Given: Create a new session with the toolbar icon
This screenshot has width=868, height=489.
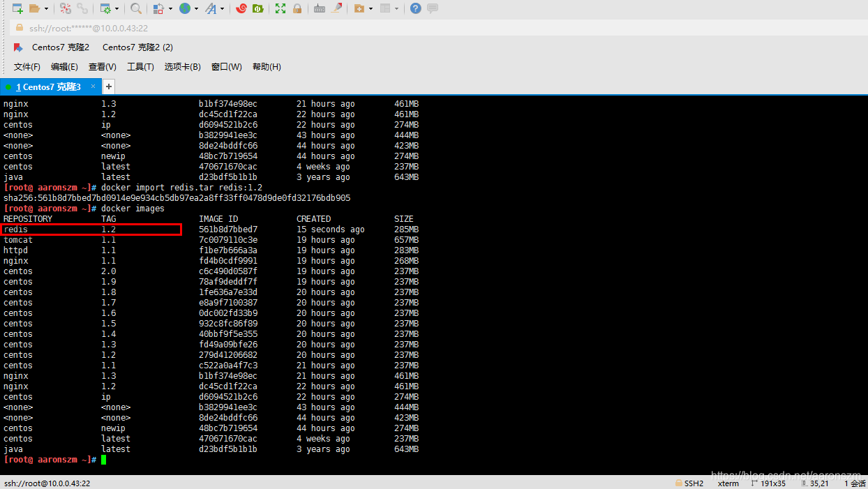Looking at the screenshot, I should 17,8.
